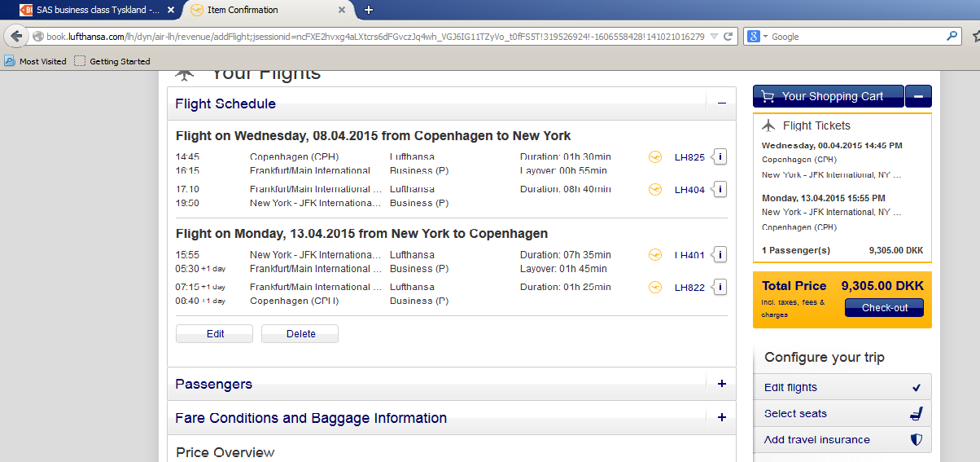Collapse the Flight Schedule section
This screenshot has height=462, width=980.
[721, 103]
